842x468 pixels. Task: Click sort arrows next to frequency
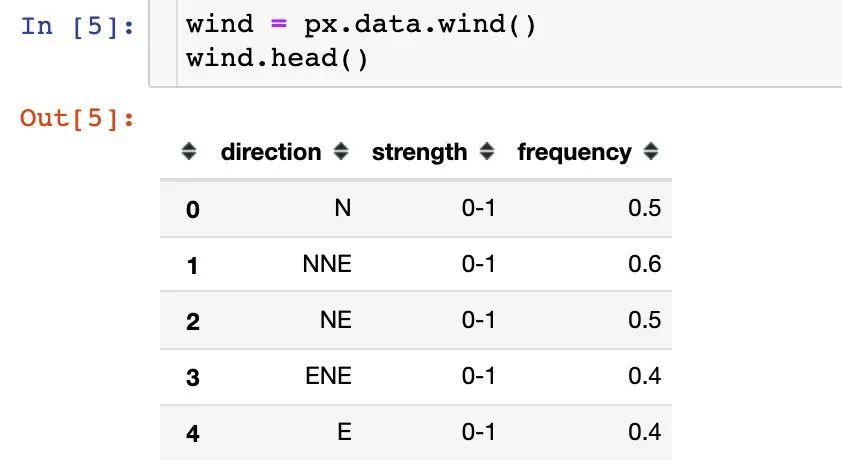(x=650, y=151)
